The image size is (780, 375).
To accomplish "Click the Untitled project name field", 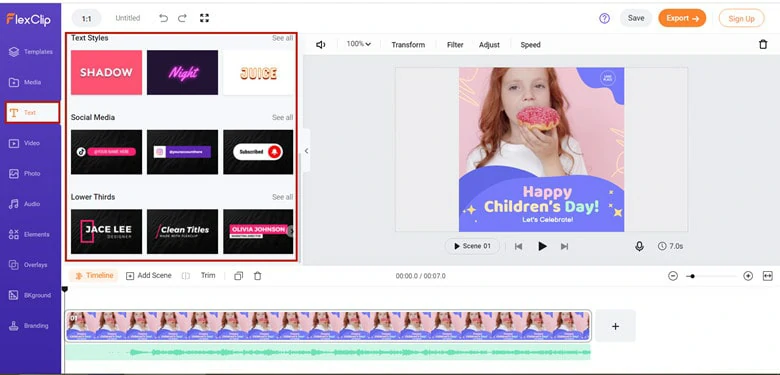I will click(128, 18).
